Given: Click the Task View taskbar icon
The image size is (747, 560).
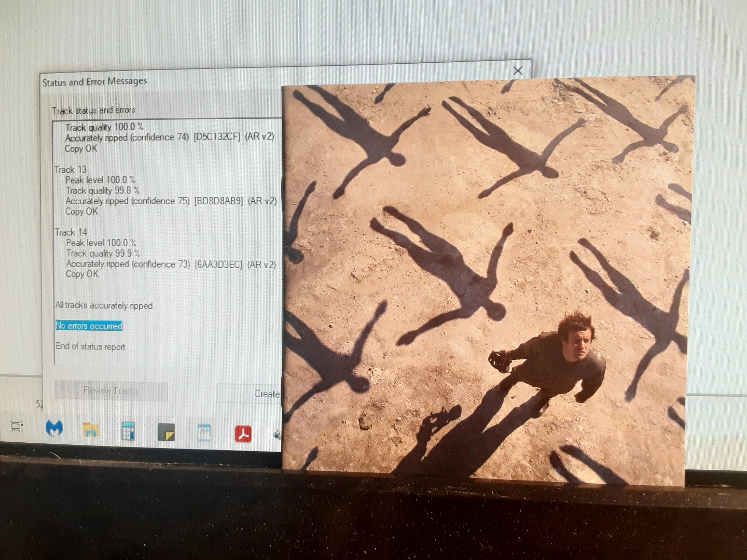Looking at the screenshot, I should click(x=17, y=427).
